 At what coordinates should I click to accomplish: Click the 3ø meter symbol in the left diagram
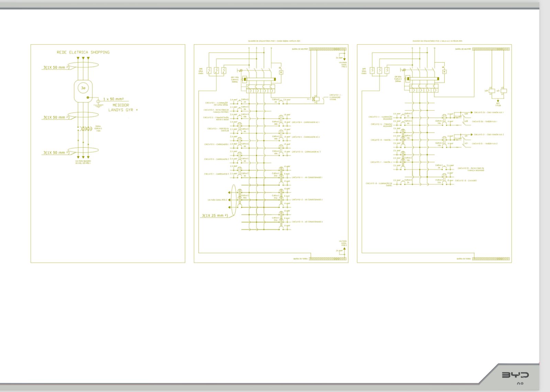click(x=83, y=88)
